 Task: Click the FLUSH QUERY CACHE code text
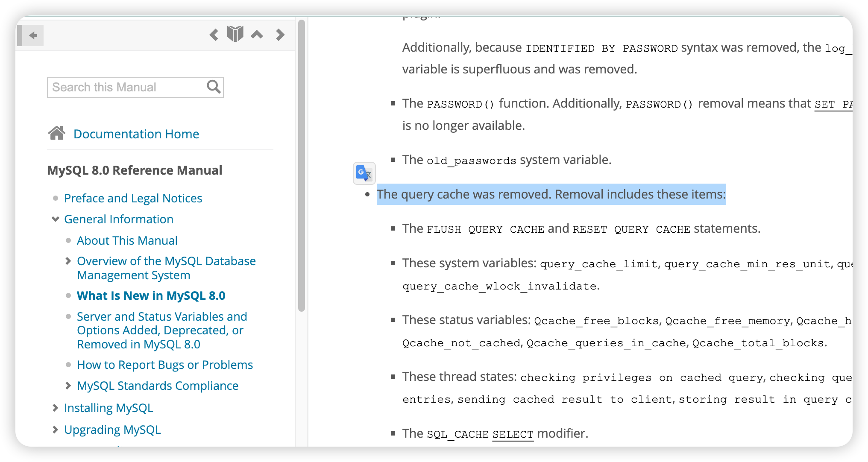[x=486, y=229]
